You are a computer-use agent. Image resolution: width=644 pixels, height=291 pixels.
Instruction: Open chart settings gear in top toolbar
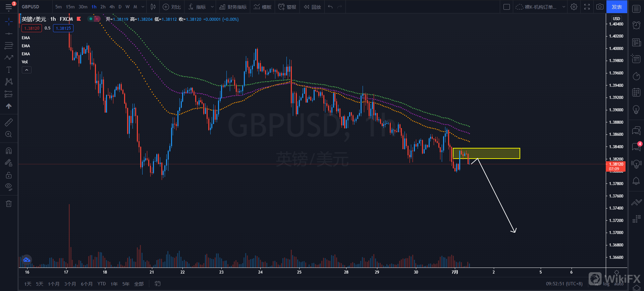coord(574,7)
